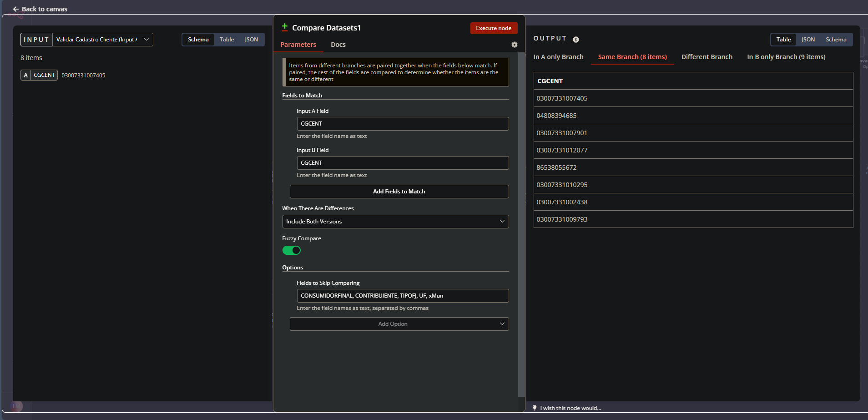This screenshot has height=420, width=868.
Task: Click the Output info icon
Action: 575,40
